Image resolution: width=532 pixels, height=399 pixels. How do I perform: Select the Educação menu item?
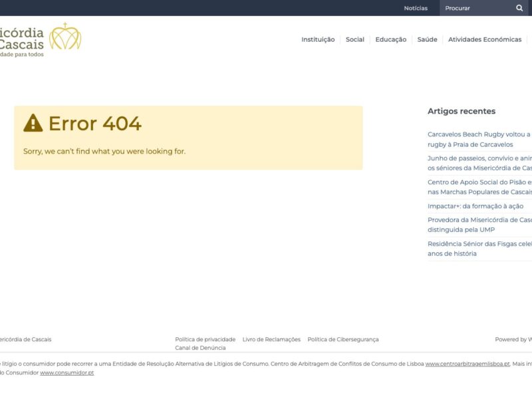(391, 39)
